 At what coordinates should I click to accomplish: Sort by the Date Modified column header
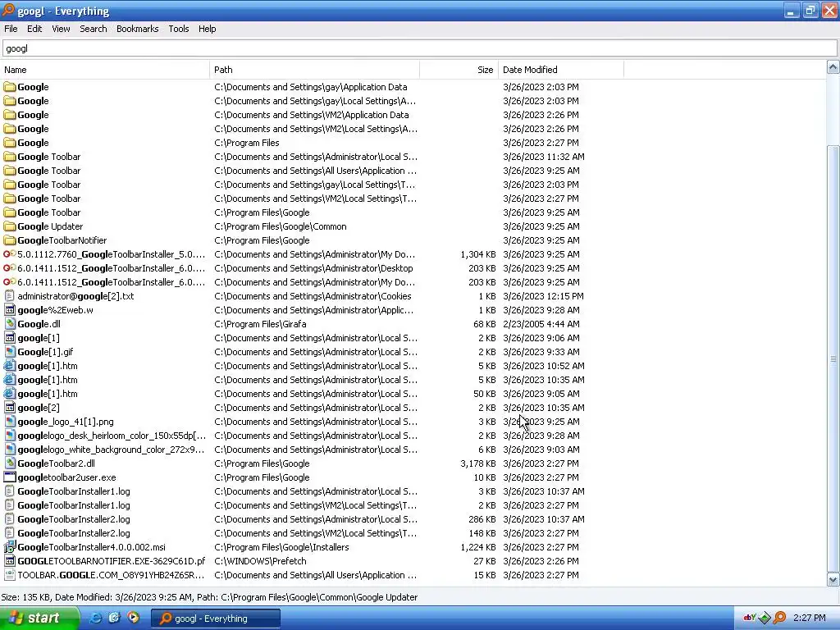(561, 70)
